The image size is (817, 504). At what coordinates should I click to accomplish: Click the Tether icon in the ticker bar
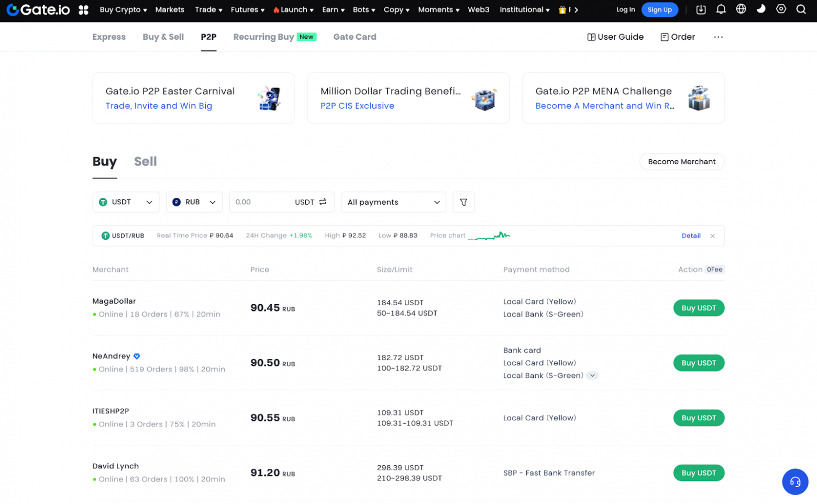coord(105,236)
